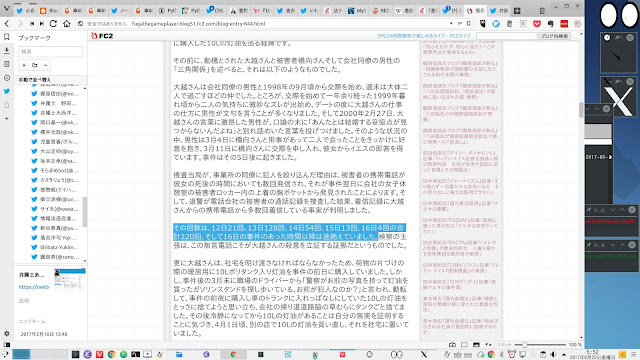
Task: Click the blue circular extension icon
Action: click(x=496, y=24)
